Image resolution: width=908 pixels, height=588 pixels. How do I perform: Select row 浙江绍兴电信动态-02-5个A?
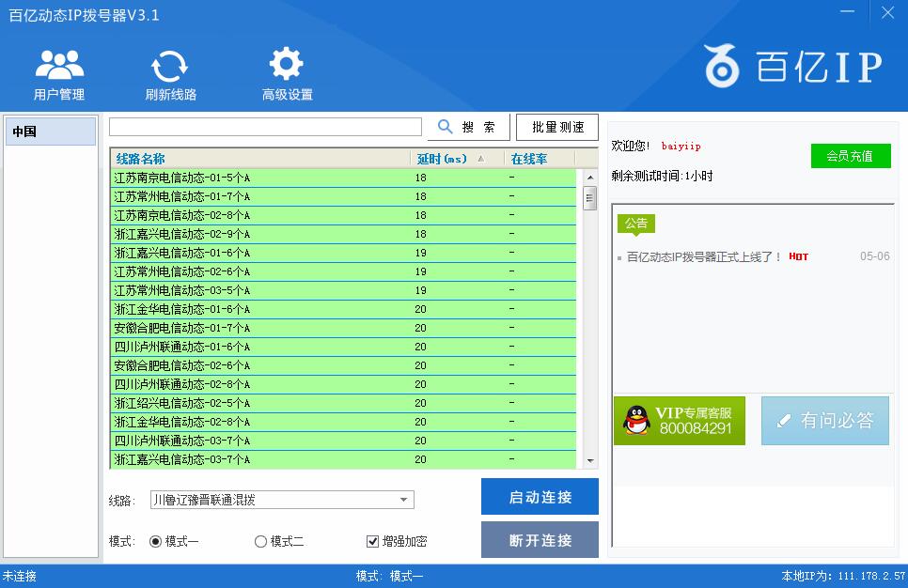pos(343,403)
